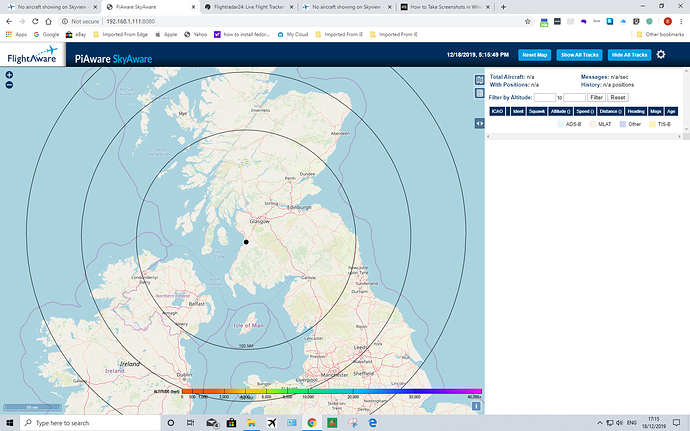Toggle sidebar with double-arrow icon

479,123
